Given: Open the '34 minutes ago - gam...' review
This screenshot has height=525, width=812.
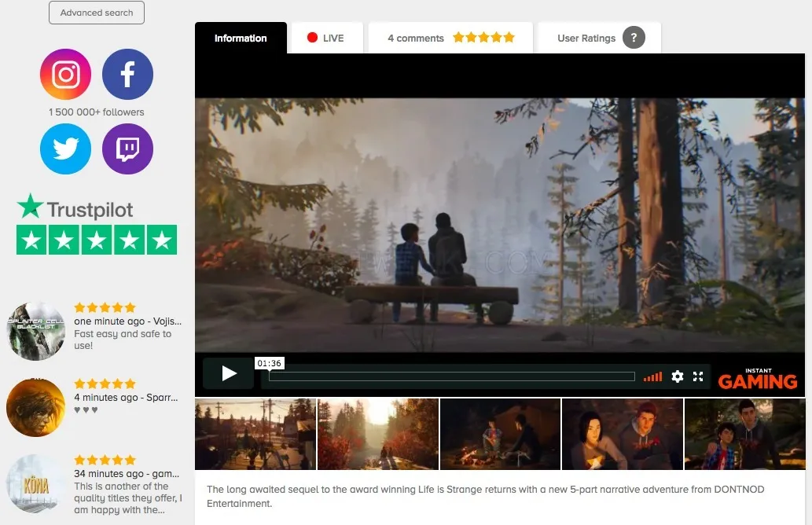Looking at the screenshot, I should (127, 474).
